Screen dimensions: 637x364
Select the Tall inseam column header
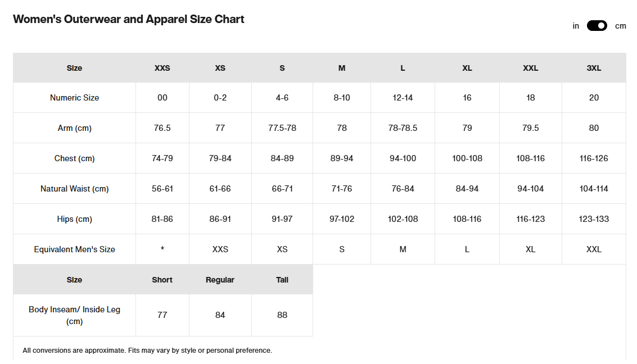point(282,280)
